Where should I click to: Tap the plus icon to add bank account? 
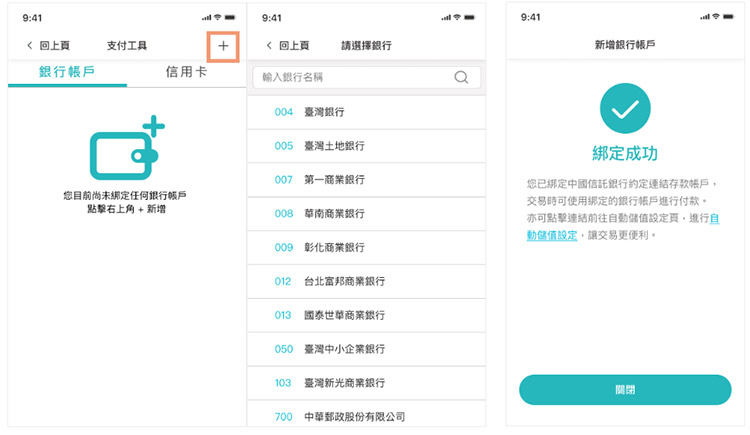pos(223,46)
